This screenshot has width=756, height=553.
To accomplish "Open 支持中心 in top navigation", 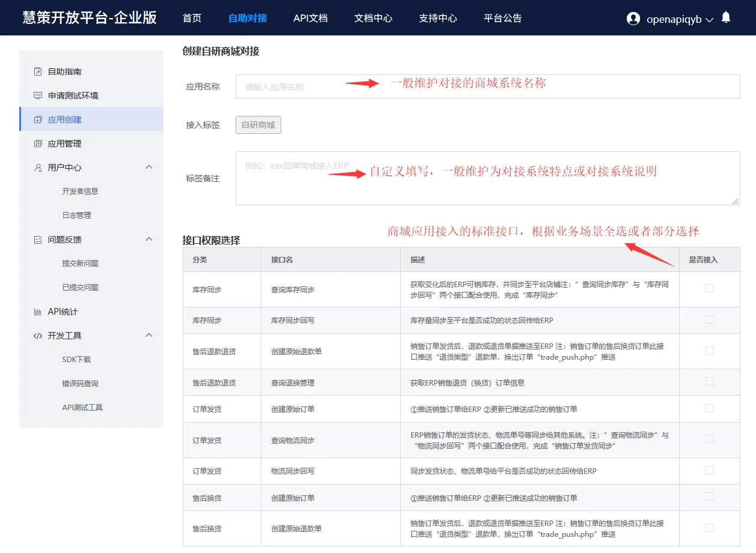I will pos(438,18).
